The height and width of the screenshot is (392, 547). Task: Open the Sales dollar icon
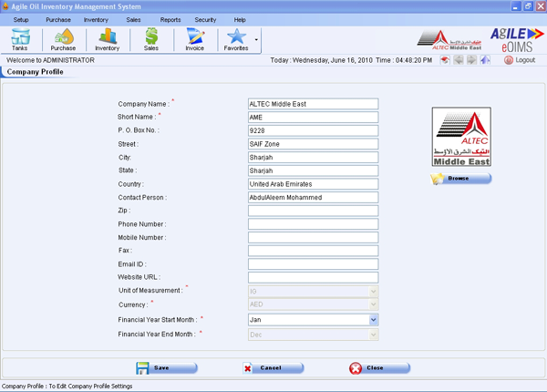(x=151, y=39)
